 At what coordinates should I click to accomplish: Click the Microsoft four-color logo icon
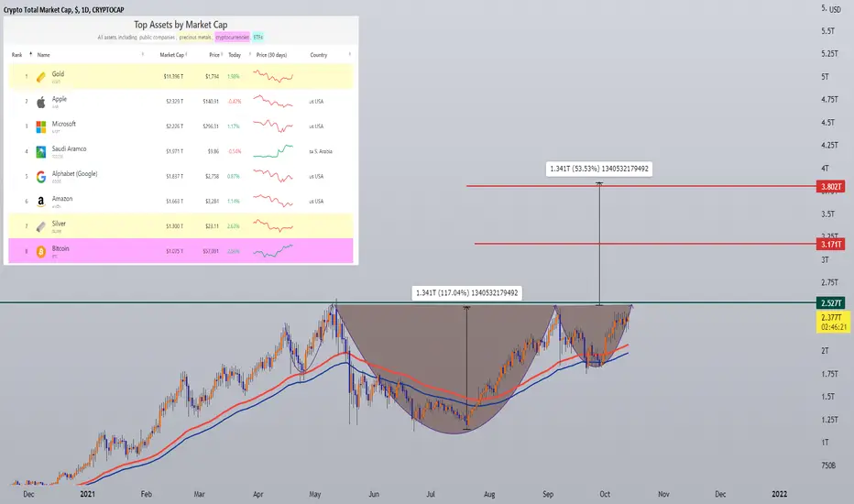pos(41,127)
